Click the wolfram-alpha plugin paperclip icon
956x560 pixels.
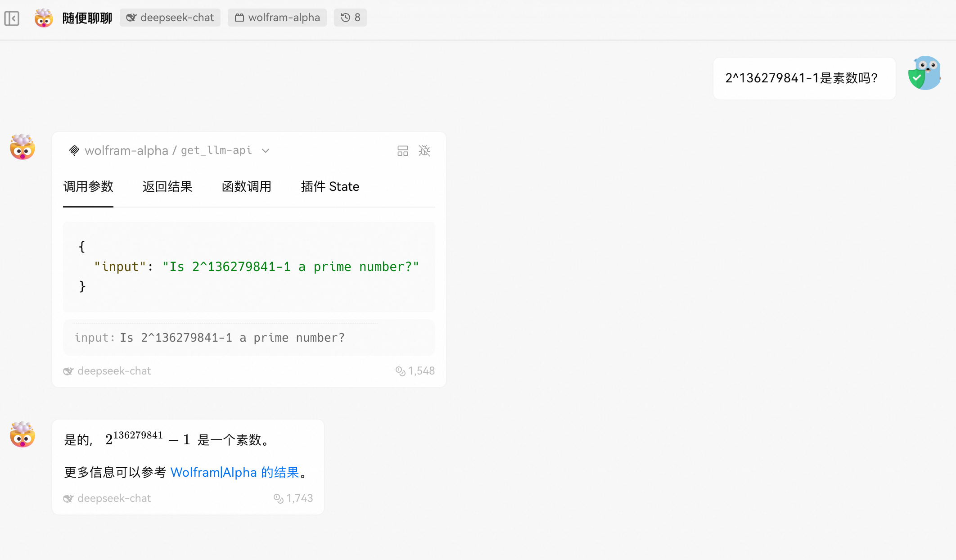pyautogui.click(x=74, y=150)
